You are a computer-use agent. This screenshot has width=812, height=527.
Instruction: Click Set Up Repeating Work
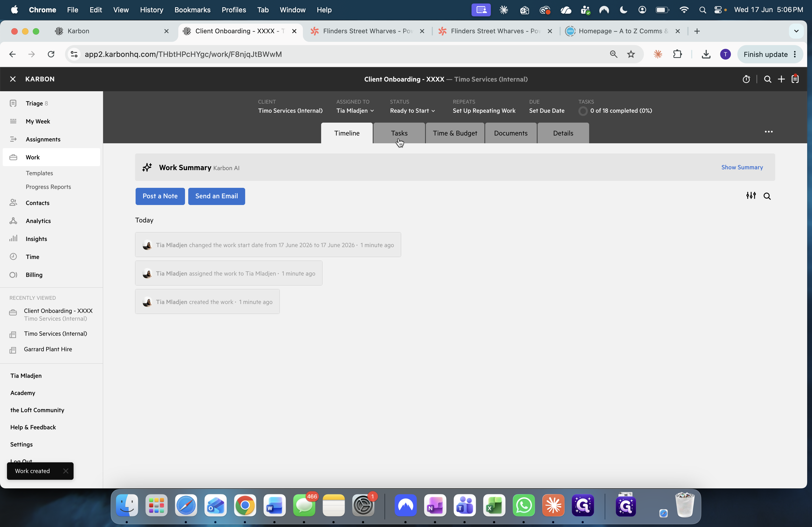tap(484, 111)
